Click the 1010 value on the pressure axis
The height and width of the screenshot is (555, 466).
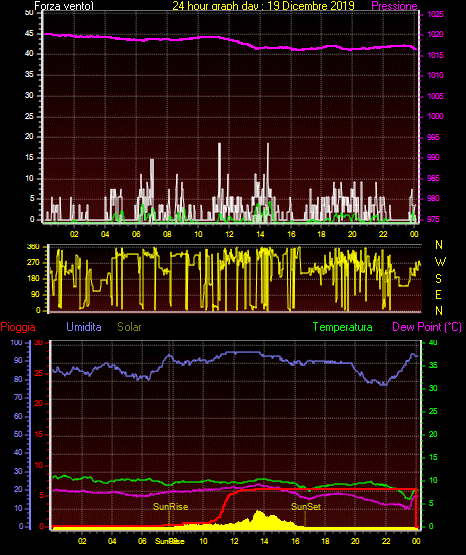coord(435,75)
